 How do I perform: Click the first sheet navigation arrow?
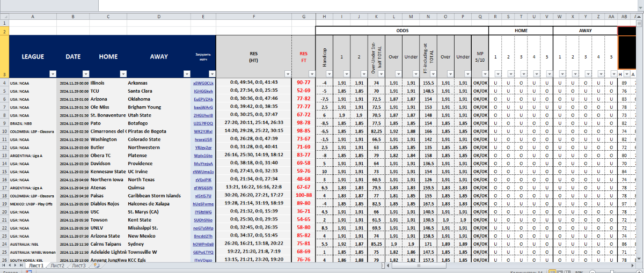pyautogui.click(x=3, y=265)
